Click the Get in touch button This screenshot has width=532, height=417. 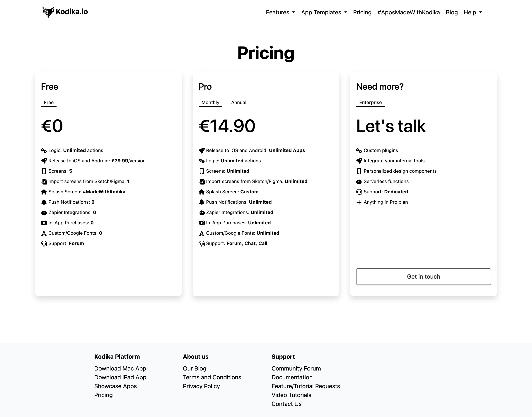tap(423, 276)
